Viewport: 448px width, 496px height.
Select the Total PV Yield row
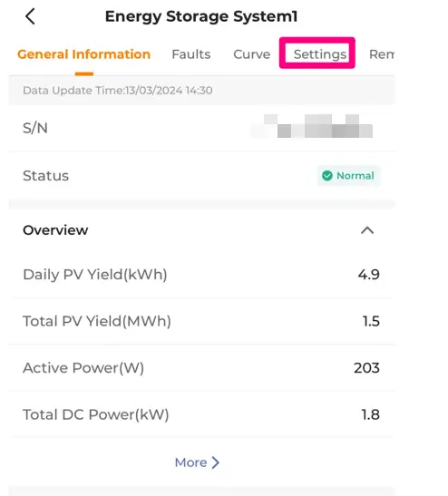pyautogui.click(x=201, y=321)
